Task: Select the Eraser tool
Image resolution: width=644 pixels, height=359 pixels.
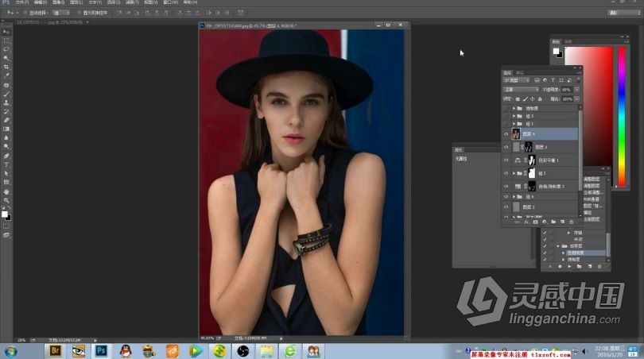Action: coord(6,120)
